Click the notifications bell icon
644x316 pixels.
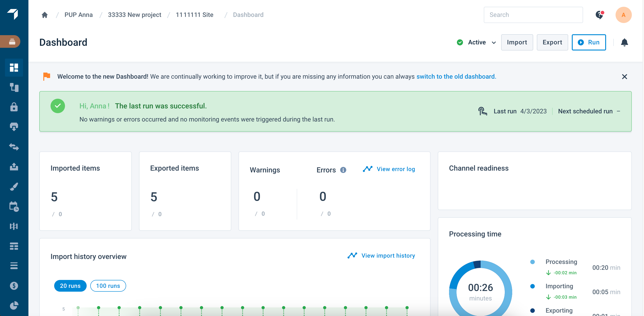point(625,42)
